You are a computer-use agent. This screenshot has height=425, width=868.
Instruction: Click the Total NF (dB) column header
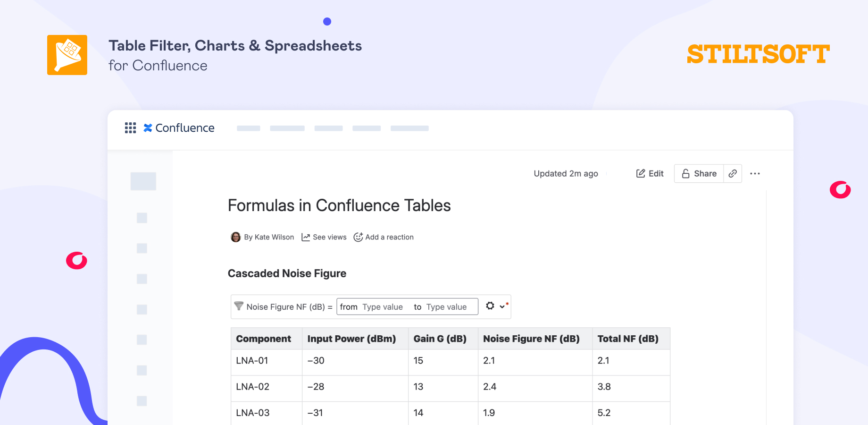pyautogui.click(x=631, y=339)
